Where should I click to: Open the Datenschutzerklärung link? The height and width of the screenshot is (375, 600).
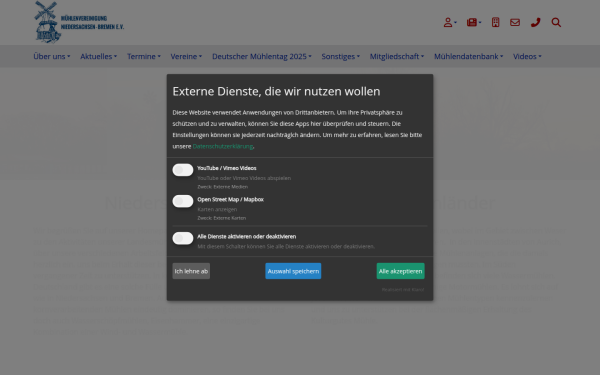[x=223, y=146]
